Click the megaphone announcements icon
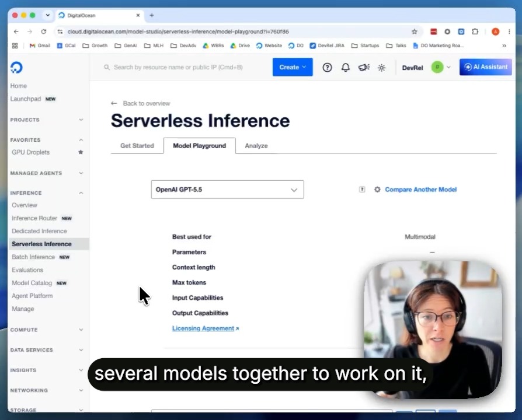This screenshot has height=420, width=522. 364,68
